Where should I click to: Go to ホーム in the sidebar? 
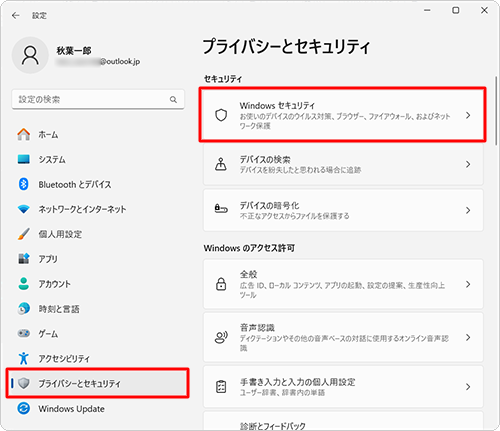click(98, 134)
